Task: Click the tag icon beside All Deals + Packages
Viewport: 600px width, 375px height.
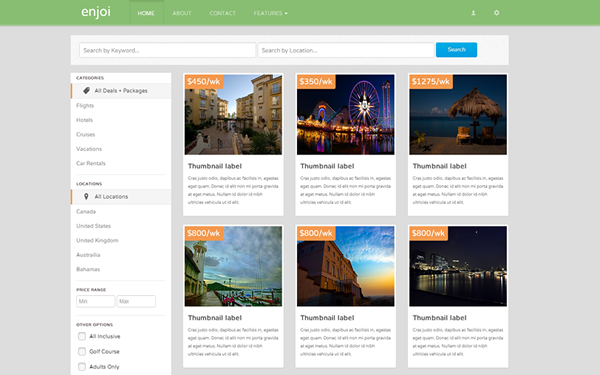Action: click(86, 91)
